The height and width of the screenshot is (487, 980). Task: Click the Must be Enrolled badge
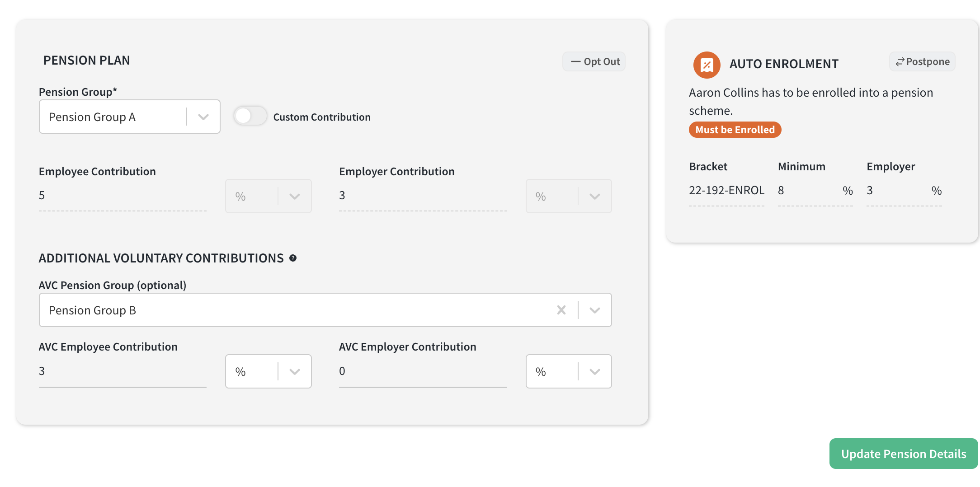(x=735, y=130)
